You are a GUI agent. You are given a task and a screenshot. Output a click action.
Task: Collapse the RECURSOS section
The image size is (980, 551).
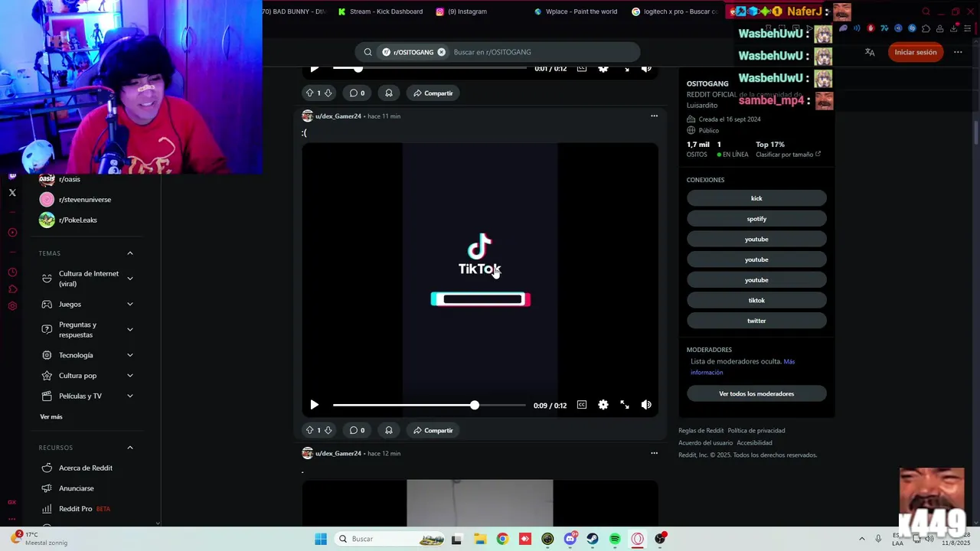point(130,448)
